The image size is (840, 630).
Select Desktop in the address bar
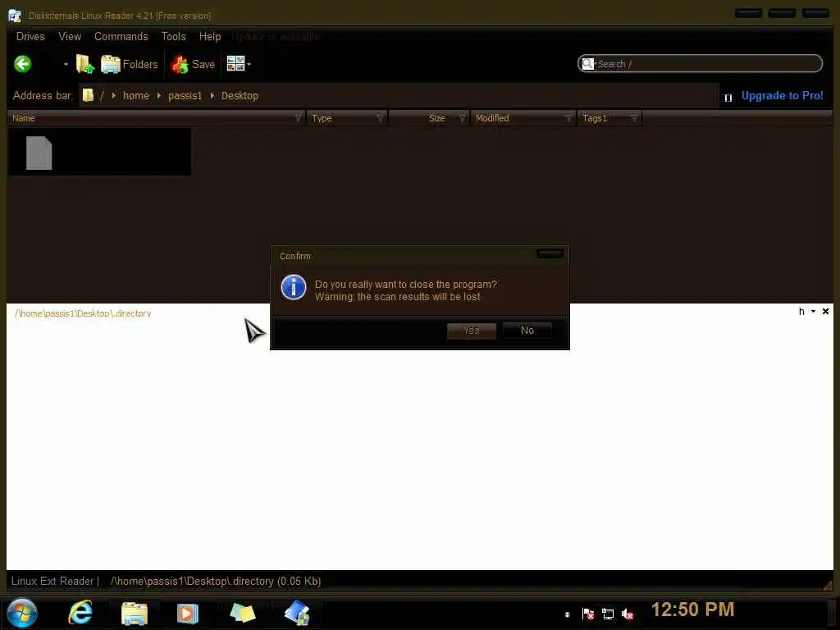pyautogui.click(x=240, y=95)
